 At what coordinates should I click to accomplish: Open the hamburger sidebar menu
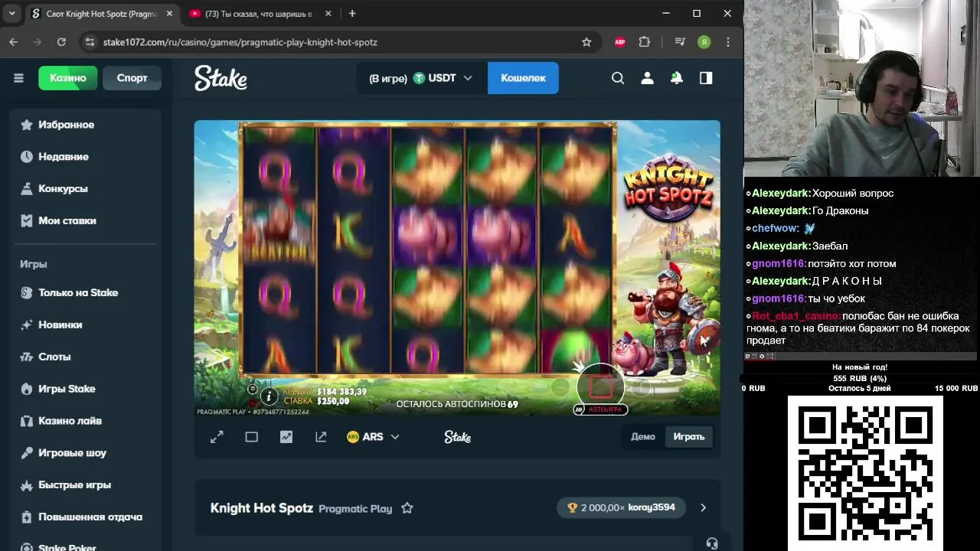(18, 78)
